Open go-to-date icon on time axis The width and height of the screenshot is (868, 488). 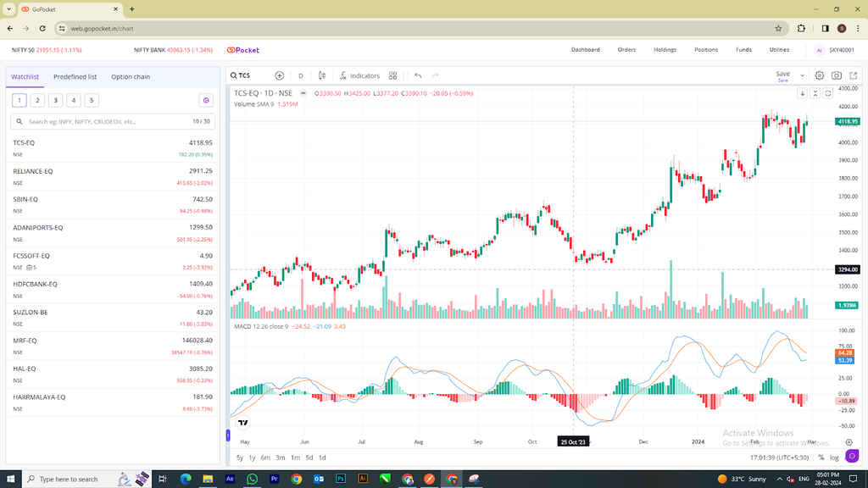tap(849, 442)
